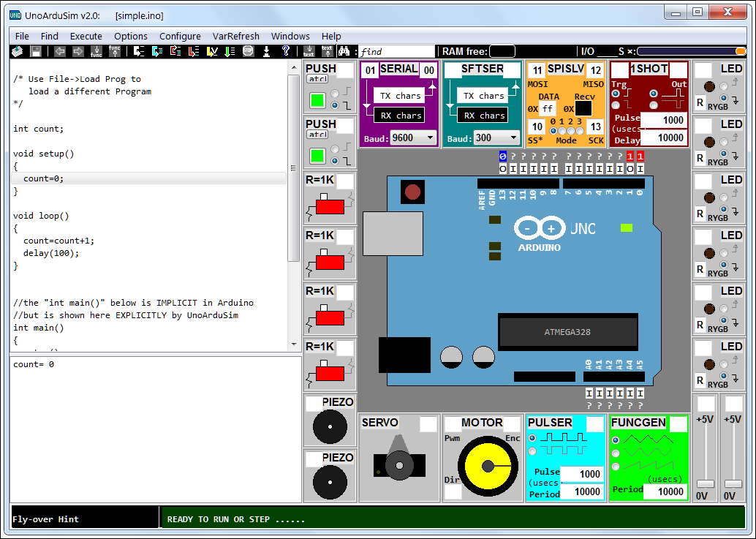The height and width of the screenshot is (539, 756).
Task: Open the Windows menu
Action: [290, 36]
